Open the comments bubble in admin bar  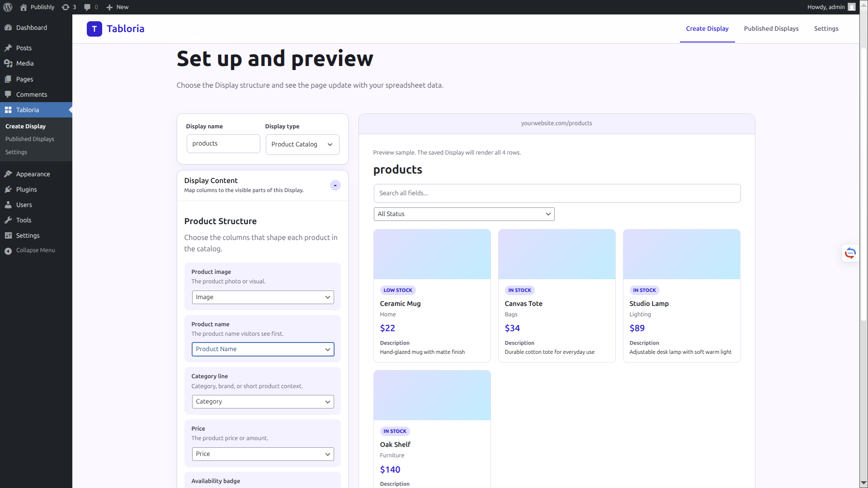click(87, 7)
